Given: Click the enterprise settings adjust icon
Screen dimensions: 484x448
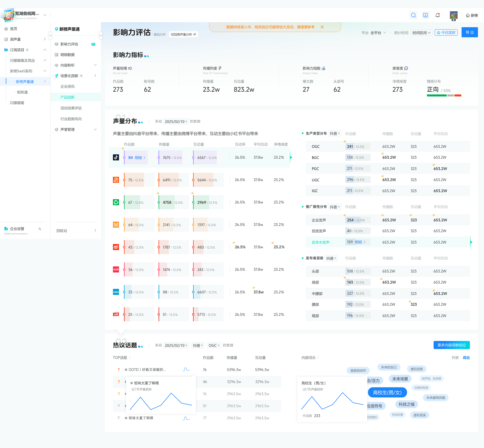Looking at the screenshot, I should coord(40,229).
